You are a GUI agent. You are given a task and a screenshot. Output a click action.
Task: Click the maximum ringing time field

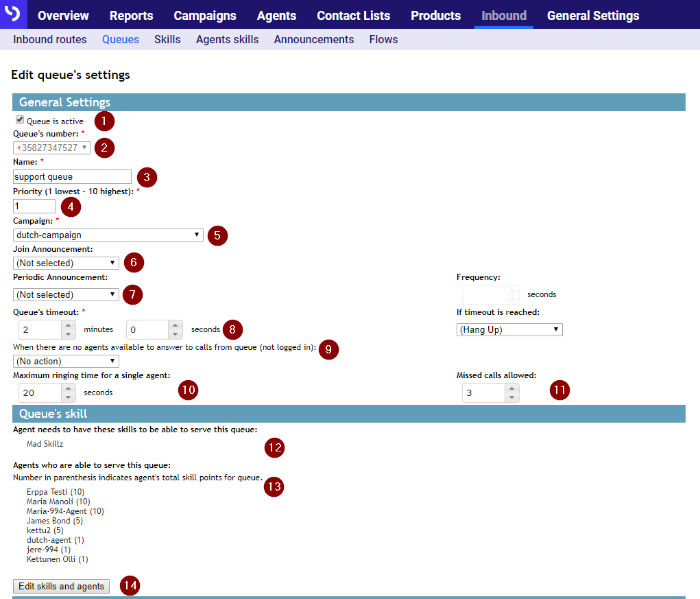tap(40, 392)
